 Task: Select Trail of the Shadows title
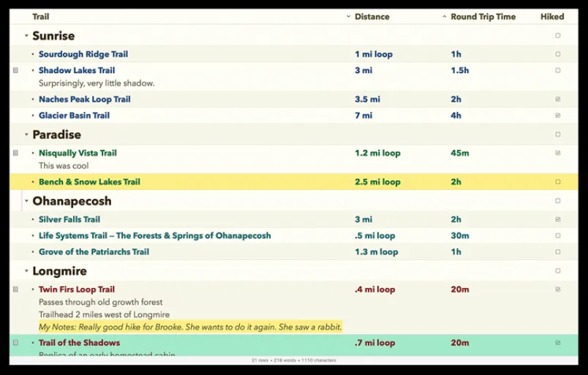tap(79, 342)
